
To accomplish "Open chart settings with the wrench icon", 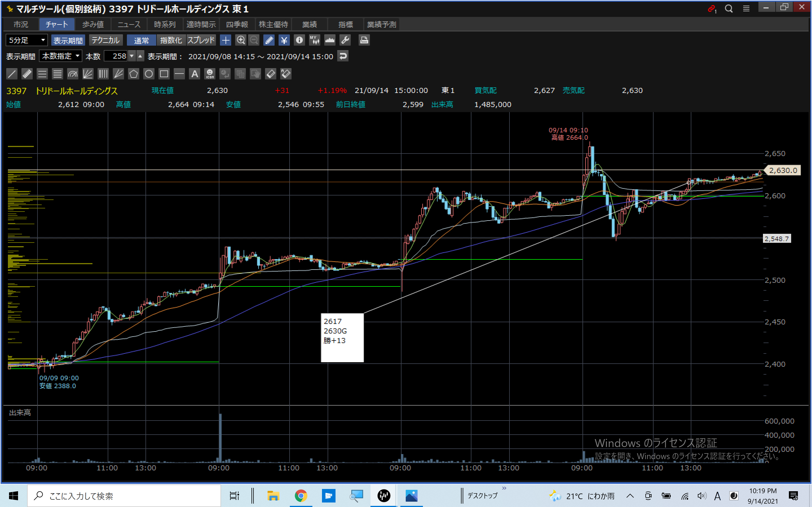I will click(x=345, y=40).
